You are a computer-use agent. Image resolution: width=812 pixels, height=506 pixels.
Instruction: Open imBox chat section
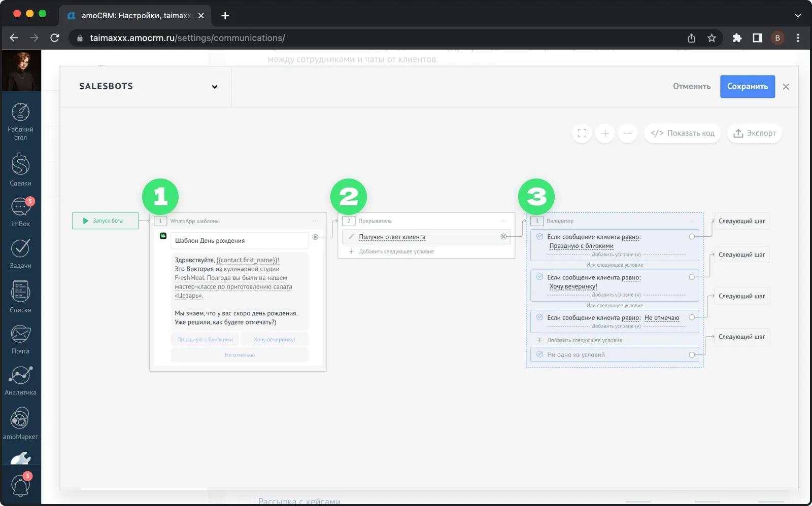coord(20,212)
